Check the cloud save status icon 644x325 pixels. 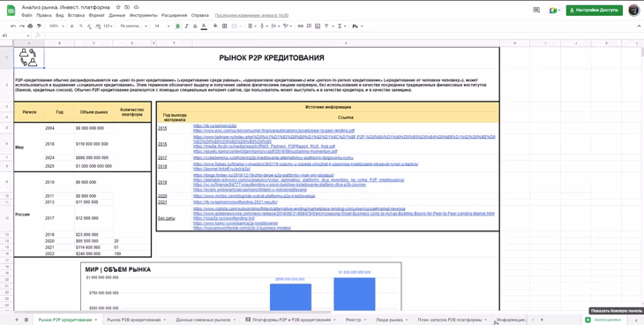click(x=137, y=7)
